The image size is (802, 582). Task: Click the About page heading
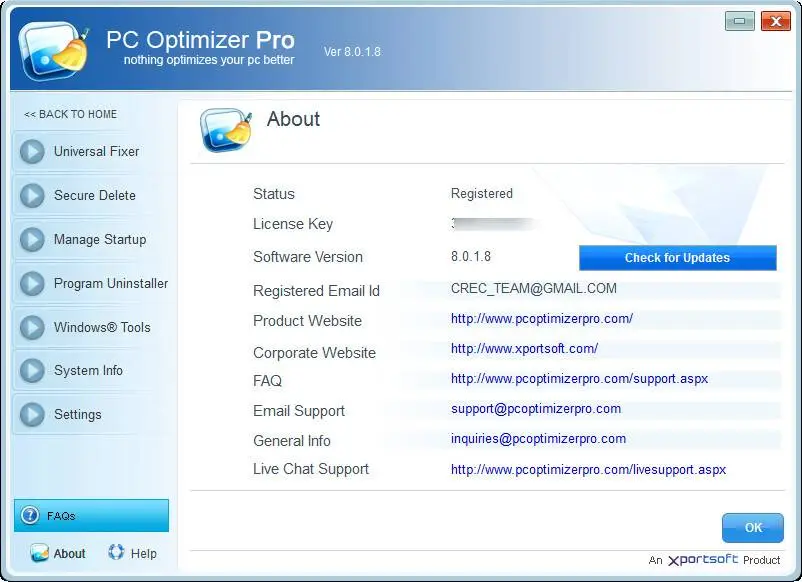coord(293,119)
